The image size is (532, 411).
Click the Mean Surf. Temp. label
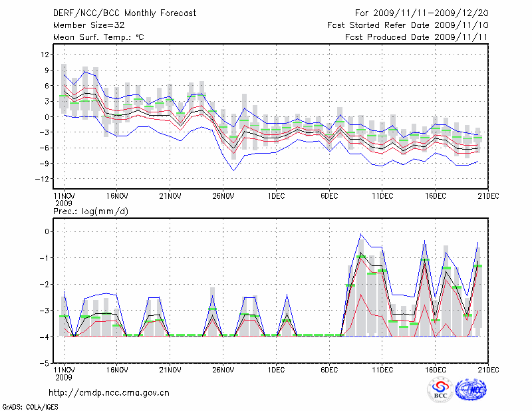98,37
